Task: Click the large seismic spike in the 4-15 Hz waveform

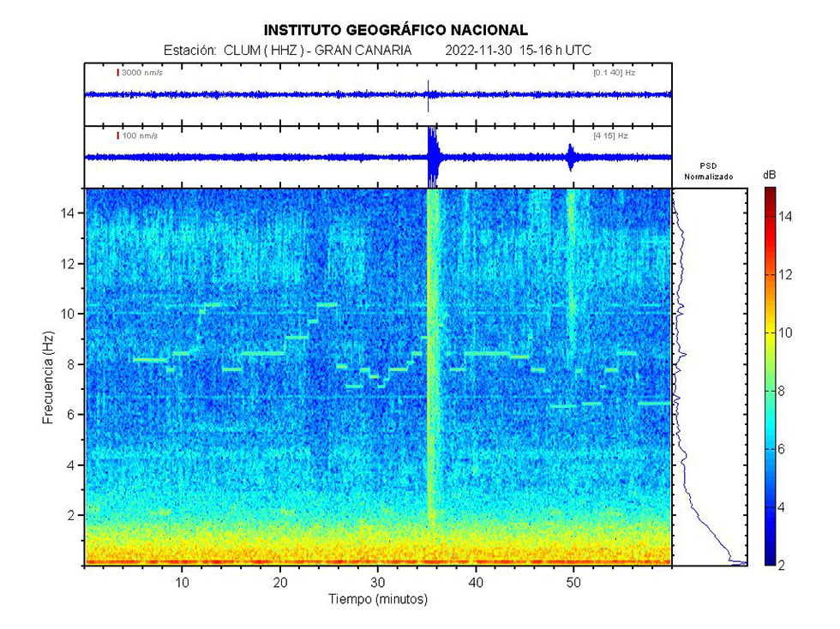Action: pos(432,156)
